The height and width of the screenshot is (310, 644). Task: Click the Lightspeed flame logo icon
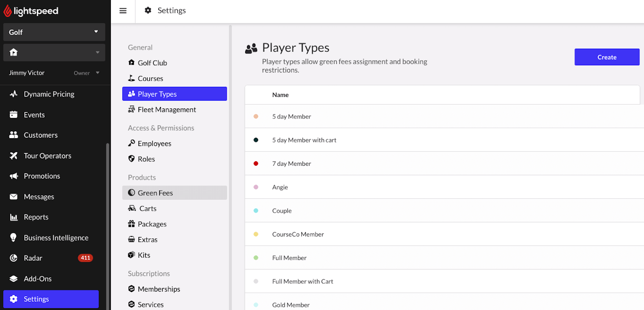pos(8,11)
